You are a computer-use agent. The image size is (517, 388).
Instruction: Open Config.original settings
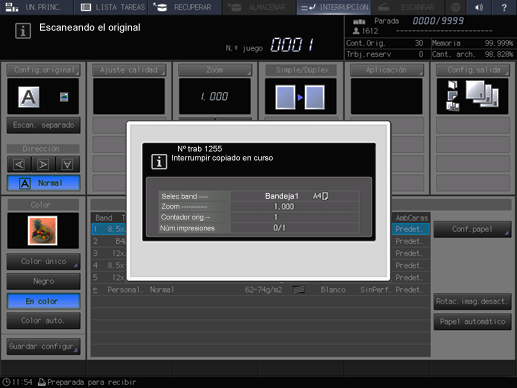click(x=43, y=70)
